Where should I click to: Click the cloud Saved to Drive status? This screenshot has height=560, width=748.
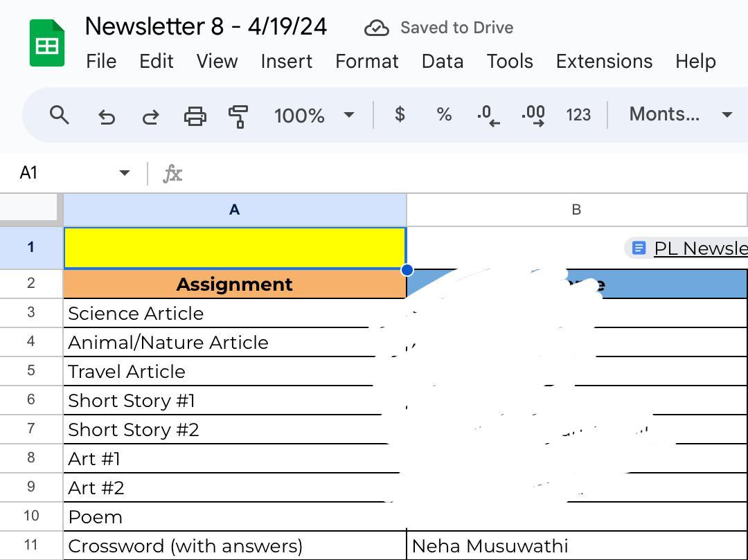click(x=438, y=28)
